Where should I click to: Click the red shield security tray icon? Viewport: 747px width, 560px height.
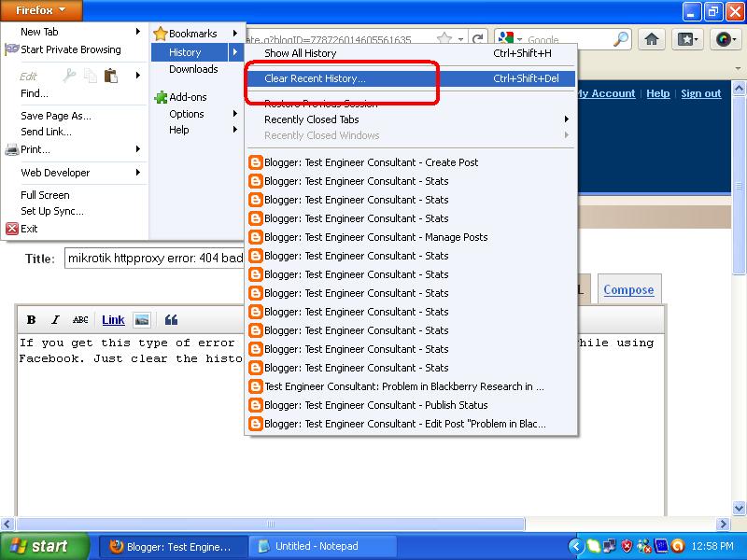(x=627, y=546)
